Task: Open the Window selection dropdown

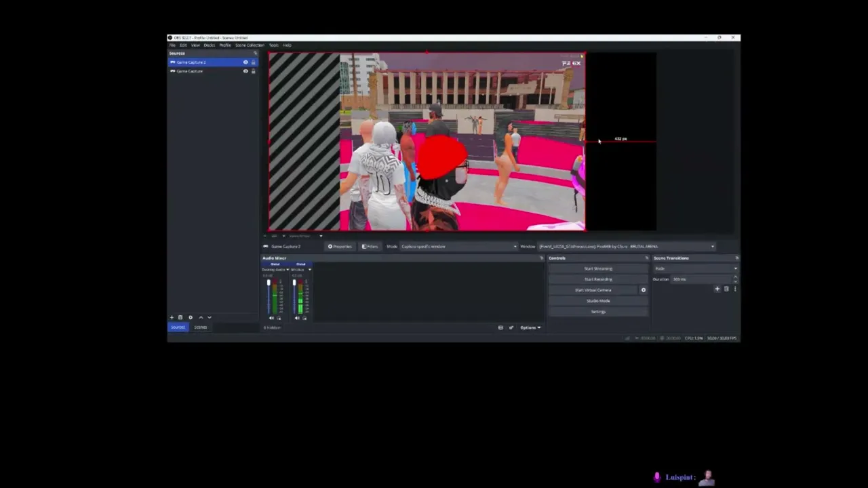Action: (627, 247)
